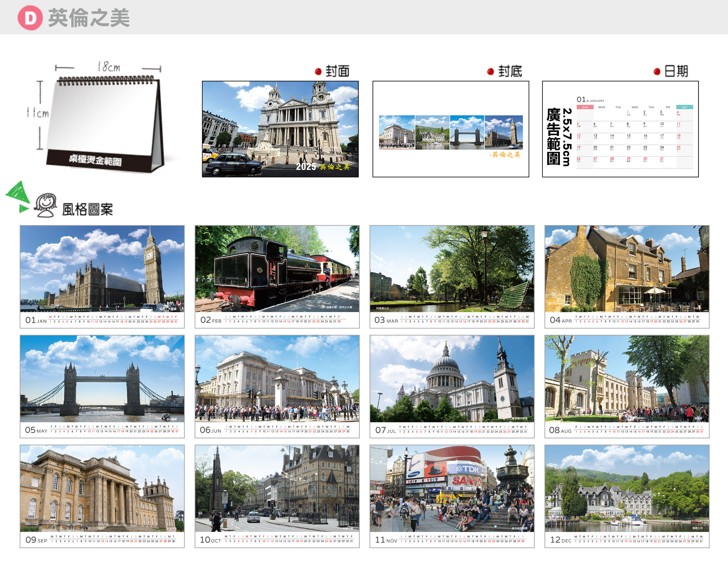The image size is (728, 564).
Task: Click the teal SAT column header
Action: [x=684, y=107]
